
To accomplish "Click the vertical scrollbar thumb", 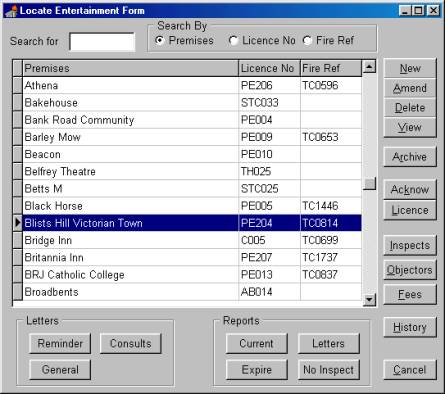I will click(369, 184).
